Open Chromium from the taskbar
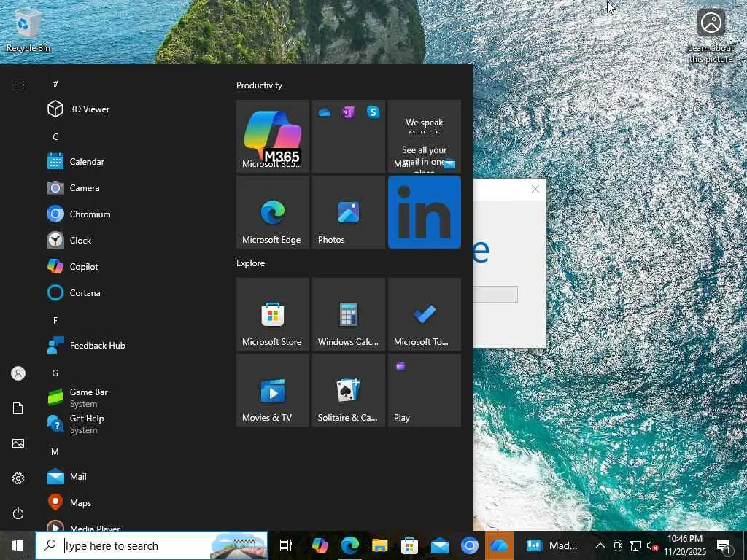The width and height of the screenshot is (747, 560). point(469,545)
